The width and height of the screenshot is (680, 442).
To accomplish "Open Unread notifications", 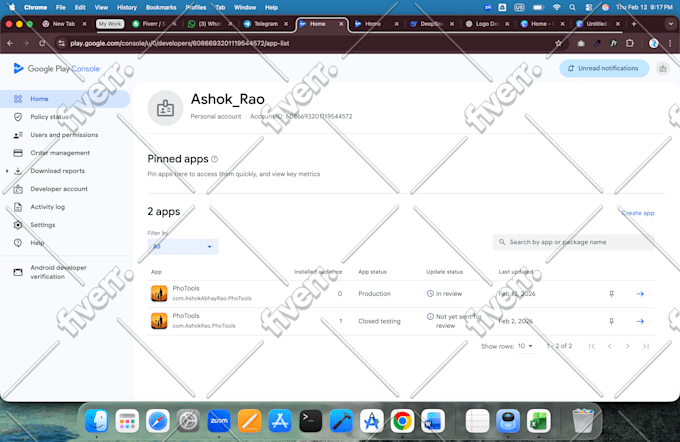I will click(x=604, y=69).
